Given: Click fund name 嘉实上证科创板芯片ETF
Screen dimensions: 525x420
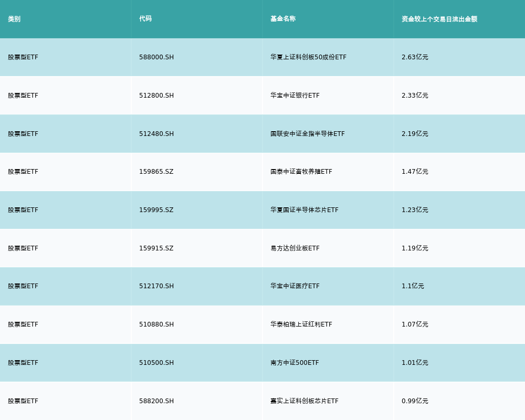Looking at the screenshot, I should (x=304, y=401).
